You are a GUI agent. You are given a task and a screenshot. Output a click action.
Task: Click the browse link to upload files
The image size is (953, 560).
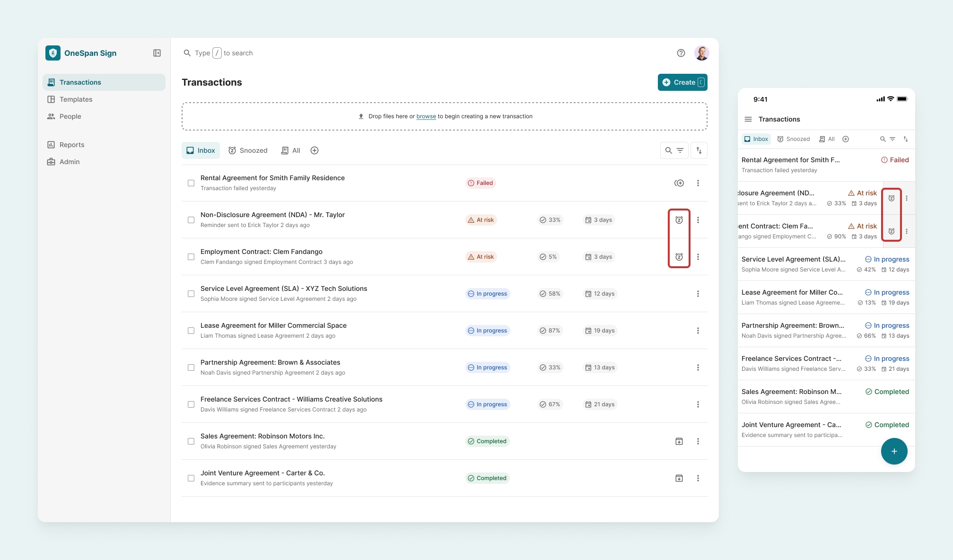425,116
